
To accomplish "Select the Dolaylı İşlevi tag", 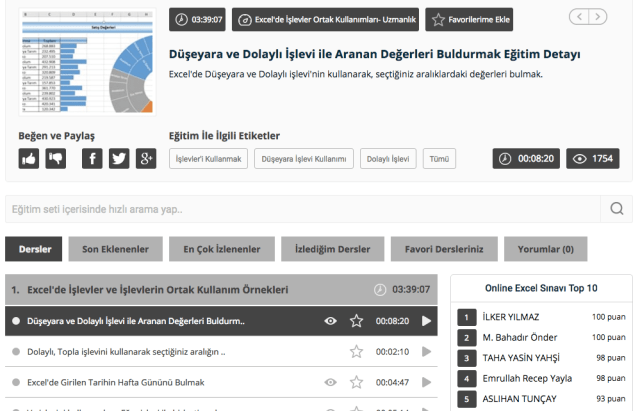I will (x=387, y=159).
